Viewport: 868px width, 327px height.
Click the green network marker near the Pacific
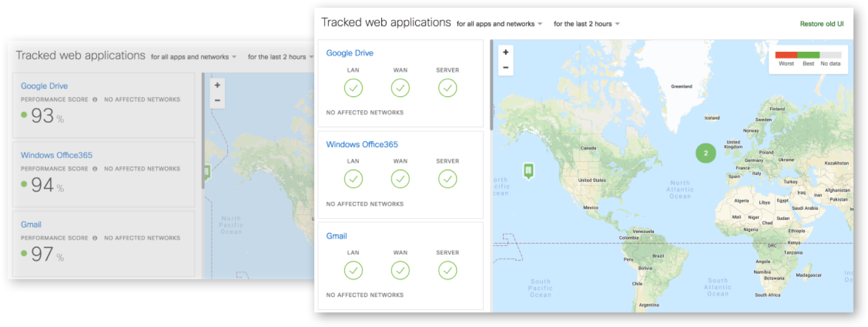point(529,171)
